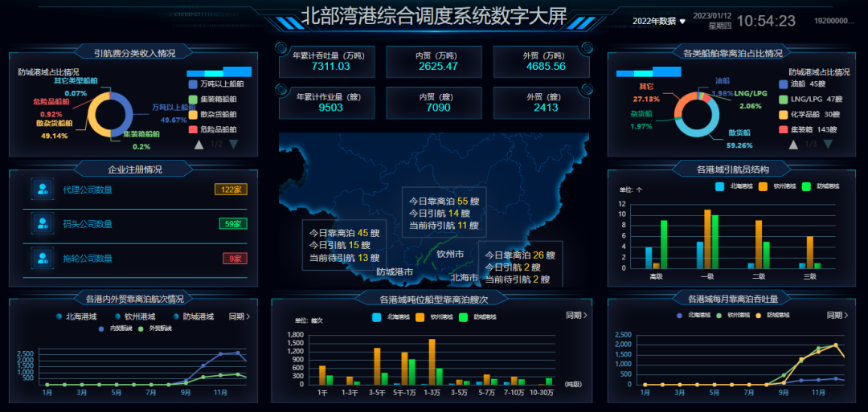868x412 pixels.
Task: Click the 散货船 59.26% donut slice
Action: coord(706,131)
